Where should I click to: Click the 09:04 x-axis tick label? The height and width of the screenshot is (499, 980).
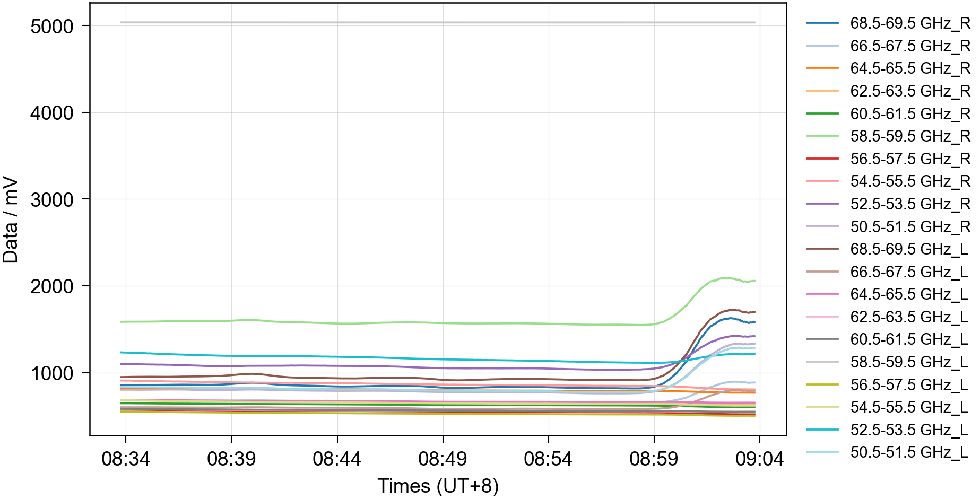[759, 459]
